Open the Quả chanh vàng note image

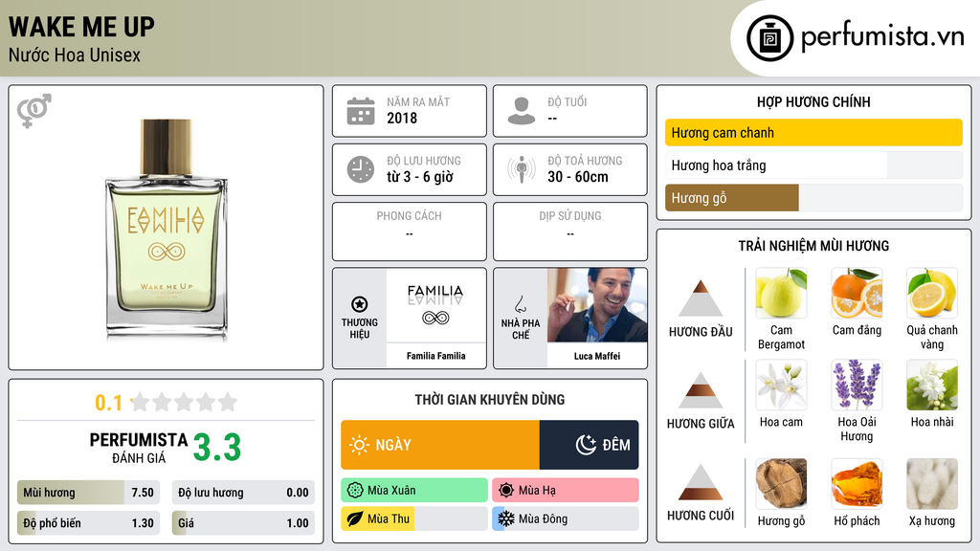(932, 293)
